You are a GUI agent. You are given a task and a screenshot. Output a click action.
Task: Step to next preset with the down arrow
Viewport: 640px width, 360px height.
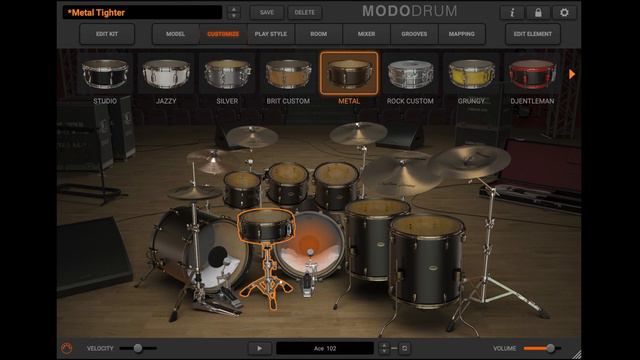(234, 16)
